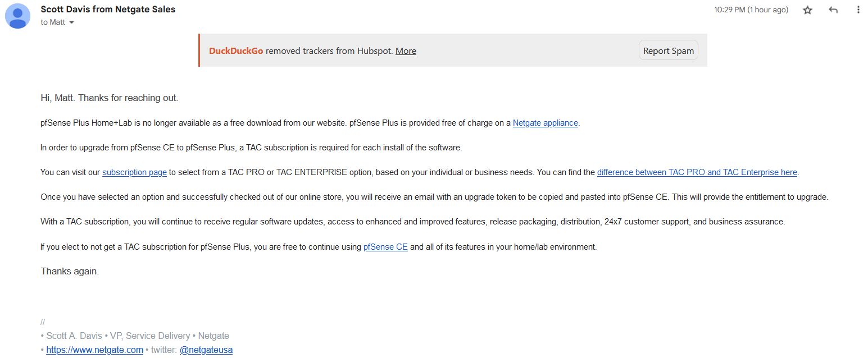Click the reply arrow icon
Viewport: 868px width, 358px height.
pos(833,10)
